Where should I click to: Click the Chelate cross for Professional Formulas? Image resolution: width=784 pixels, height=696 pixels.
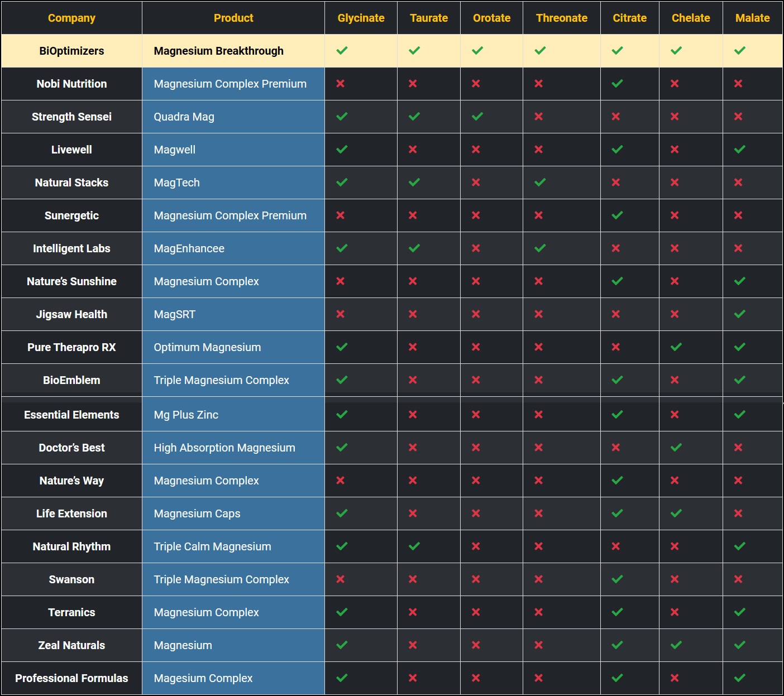click(675, 678)
